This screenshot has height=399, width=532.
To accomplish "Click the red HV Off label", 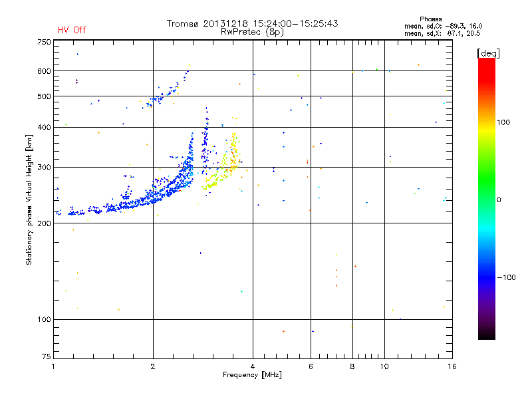I will point(72,30).
